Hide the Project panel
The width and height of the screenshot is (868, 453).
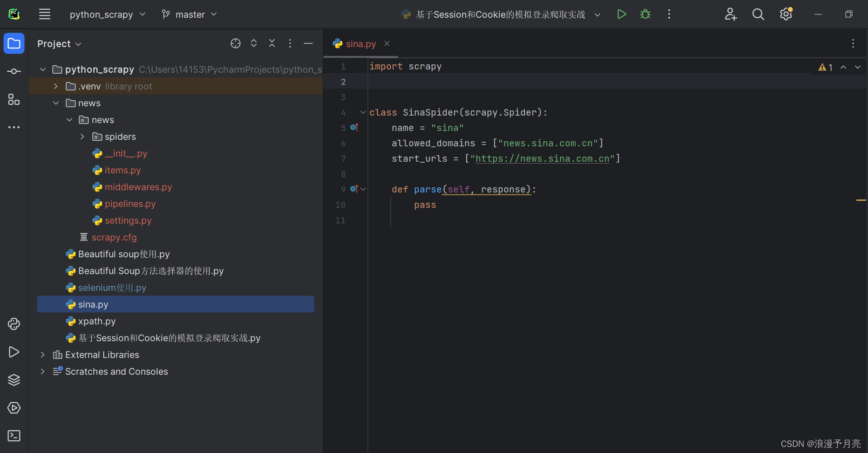coord(308,43)
